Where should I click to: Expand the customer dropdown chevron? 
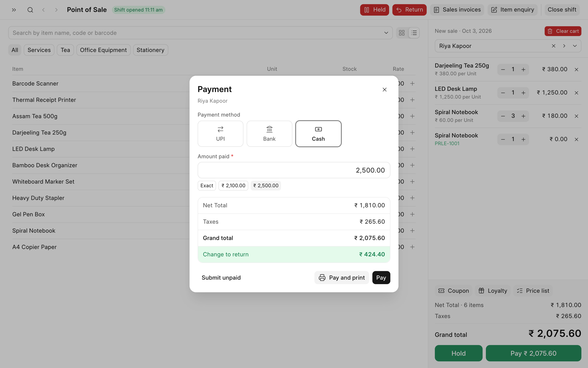575,46
